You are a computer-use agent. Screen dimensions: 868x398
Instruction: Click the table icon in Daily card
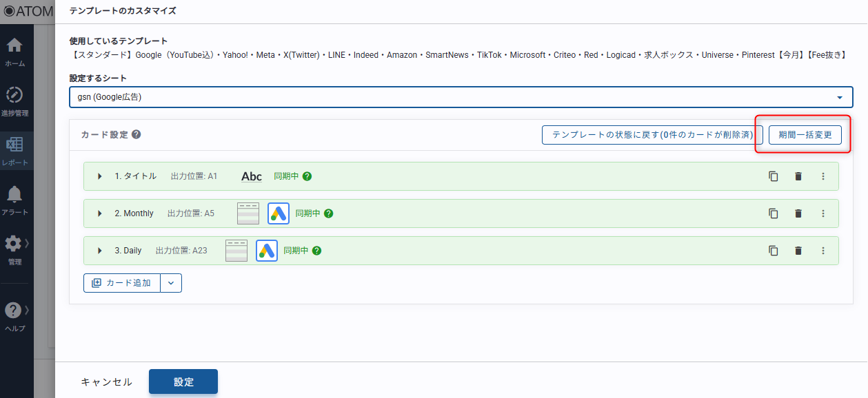236,251
